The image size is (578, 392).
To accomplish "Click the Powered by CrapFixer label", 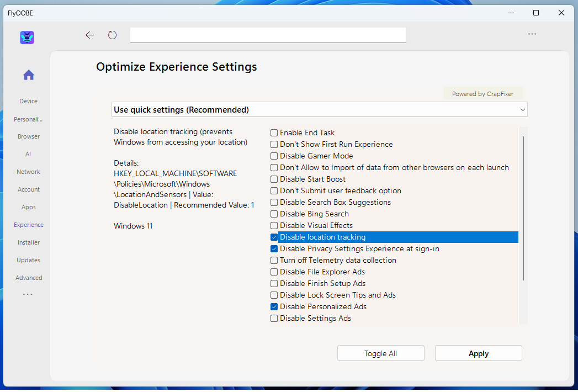I will click(x=482, y=94).
